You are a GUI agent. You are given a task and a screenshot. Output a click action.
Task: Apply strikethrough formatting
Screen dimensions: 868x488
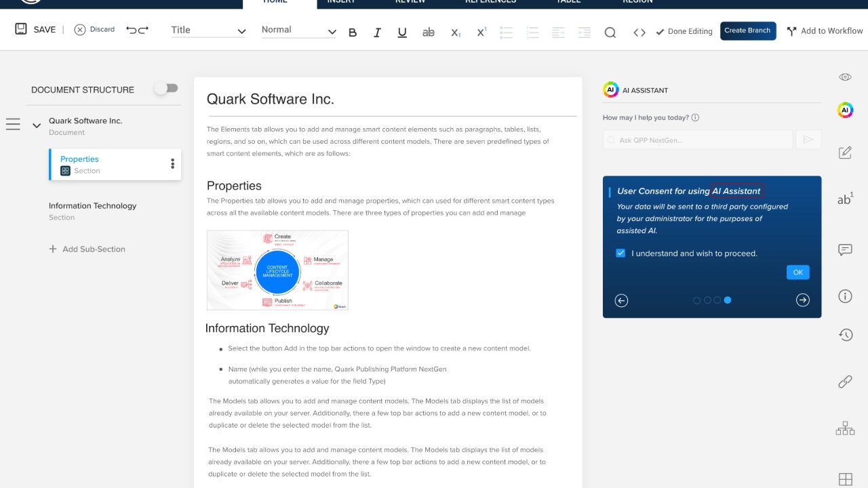point(429,32)
